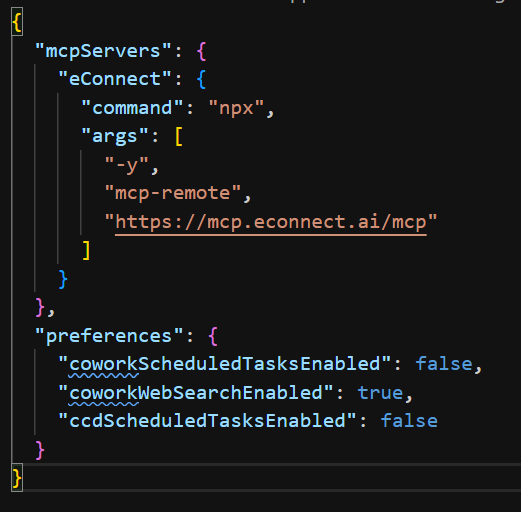This screenshot has height=512, width=521.
Task: Select the "npx" string value
Action: [236, 108]
